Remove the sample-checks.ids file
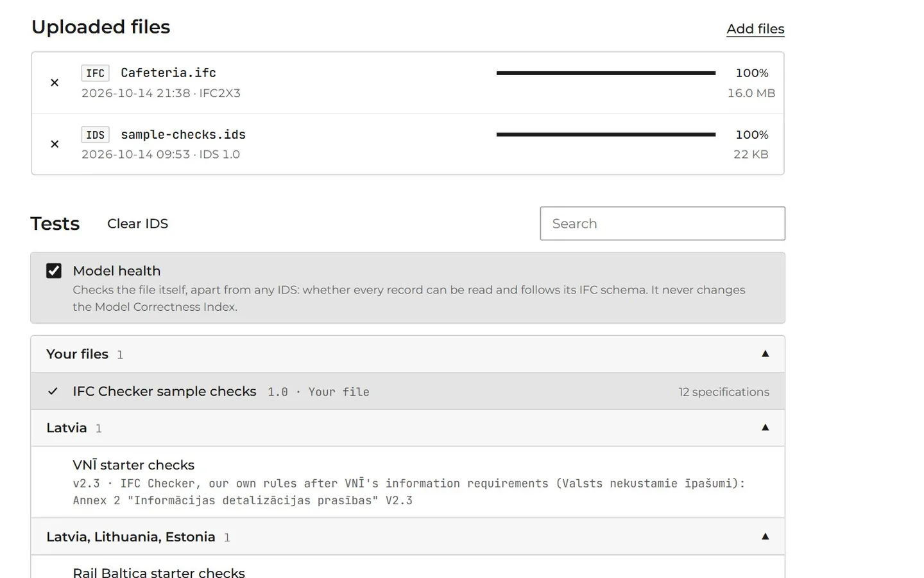 [x=55, y=144]
